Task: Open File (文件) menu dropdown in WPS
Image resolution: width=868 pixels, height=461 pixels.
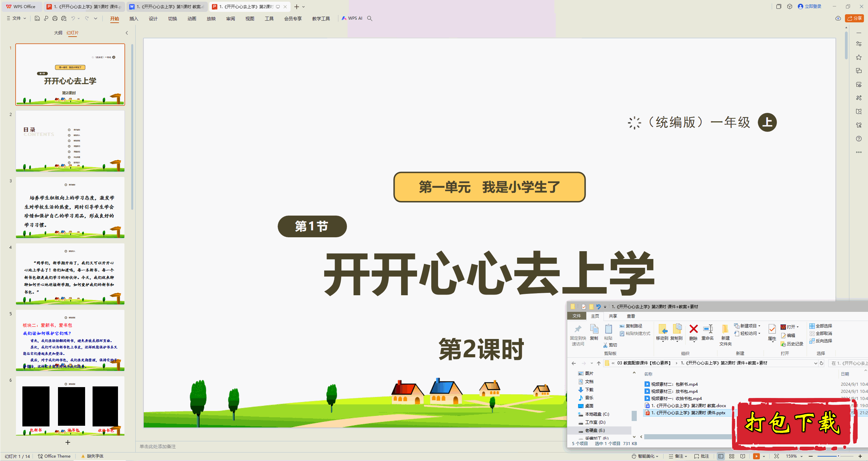Action: 17,18
